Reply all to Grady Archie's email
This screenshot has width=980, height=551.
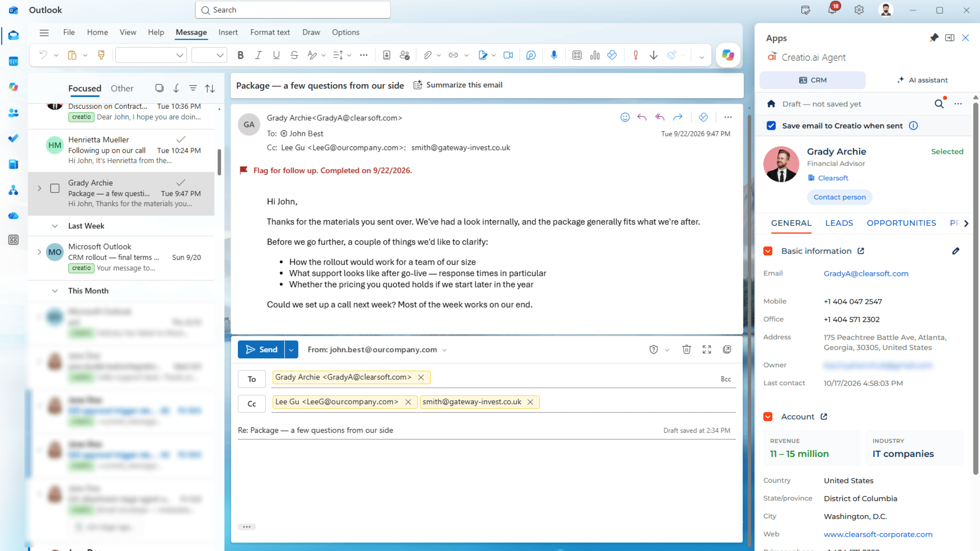[660, 117]
